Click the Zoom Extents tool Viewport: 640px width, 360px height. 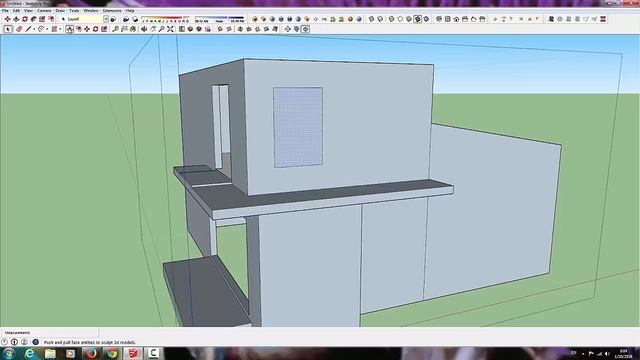[x=170, y=29]
